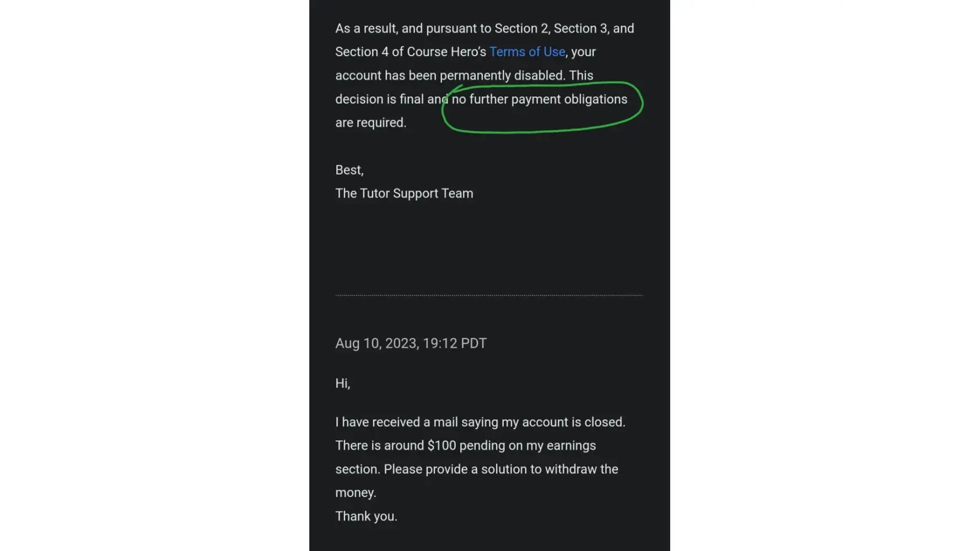
Task: Click 'section. Please provide a solution' line
Action: [476, 469]
